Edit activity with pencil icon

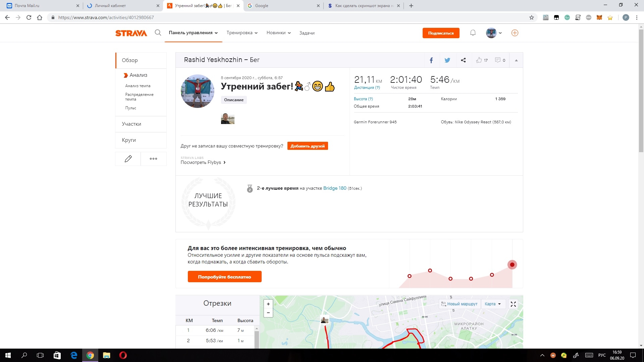[128, 159]
